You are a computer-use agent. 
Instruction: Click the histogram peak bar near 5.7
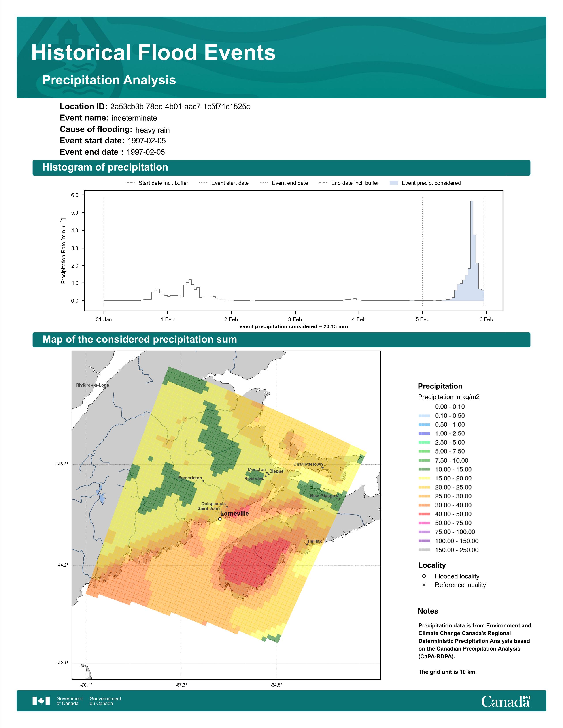pyautogui.click(x=472, y=251)
